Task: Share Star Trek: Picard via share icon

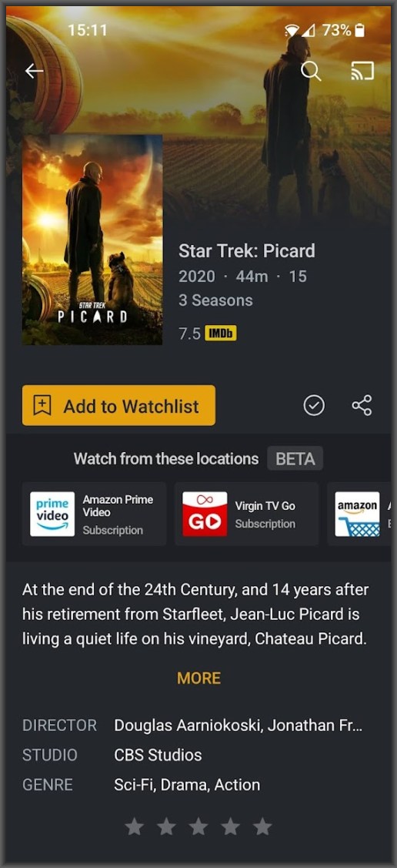Action: click(x=362, y=406)
